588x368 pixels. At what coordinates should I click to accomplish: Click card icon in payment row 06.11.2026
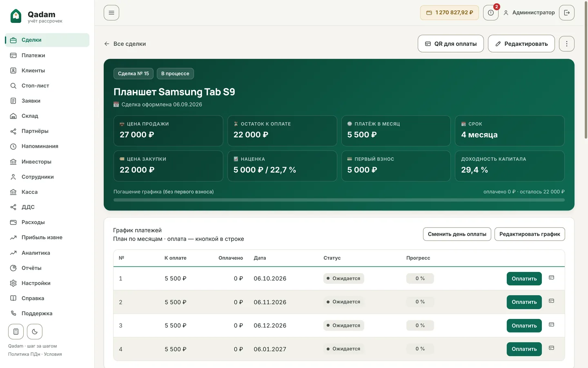[551, 301]
